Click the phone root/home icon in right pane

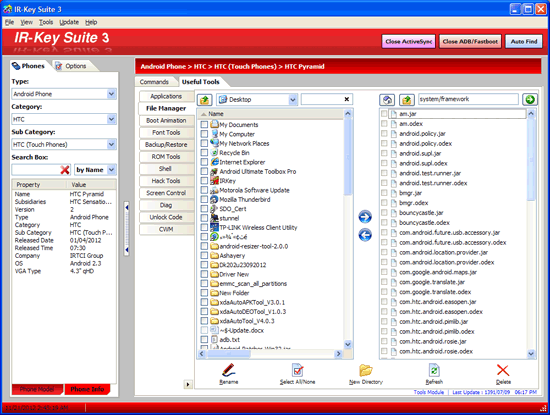pyautogui.click(x=387, y=100)
